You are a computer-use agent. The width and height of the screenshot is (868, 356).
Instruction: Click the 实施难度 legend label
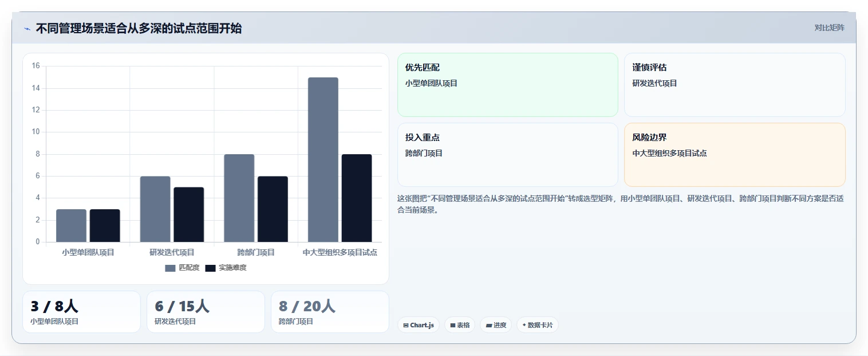(x=232, y=268)
